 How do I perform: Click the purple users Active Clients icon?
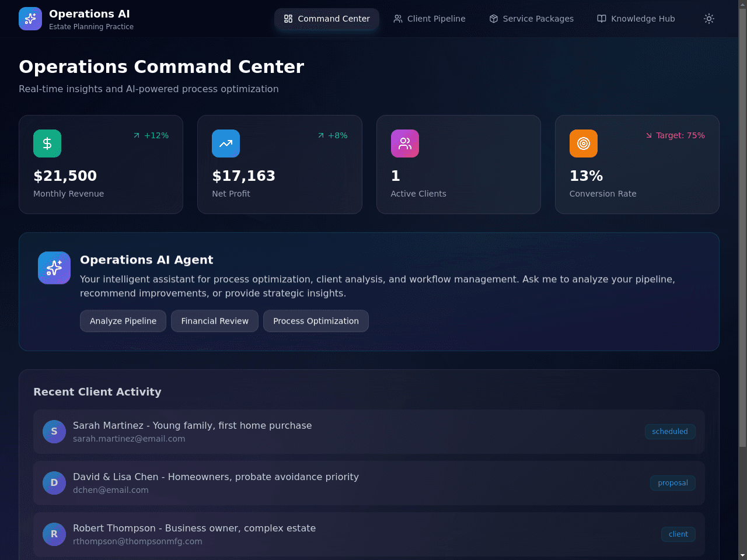coord(405,143)
